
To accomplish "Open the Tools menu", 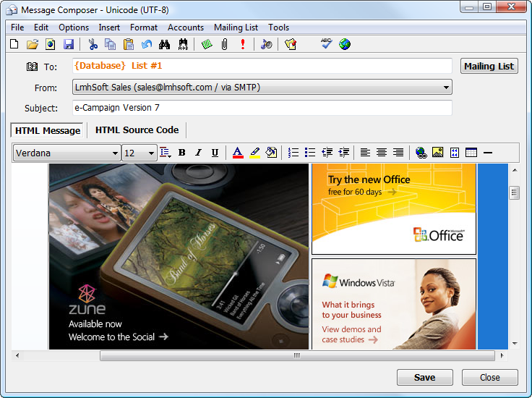I will point(278,27).
